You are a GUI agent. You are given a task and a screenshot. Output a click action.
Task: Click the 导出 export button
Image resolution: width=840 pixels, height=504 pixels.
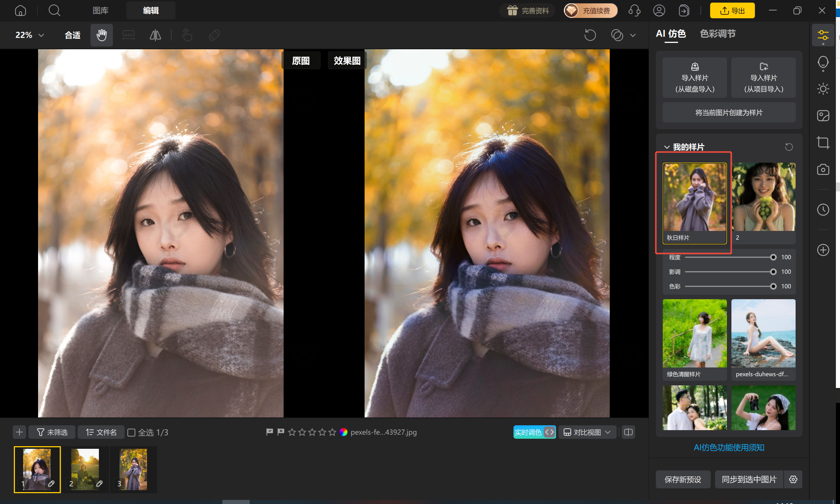click(732, 10)
